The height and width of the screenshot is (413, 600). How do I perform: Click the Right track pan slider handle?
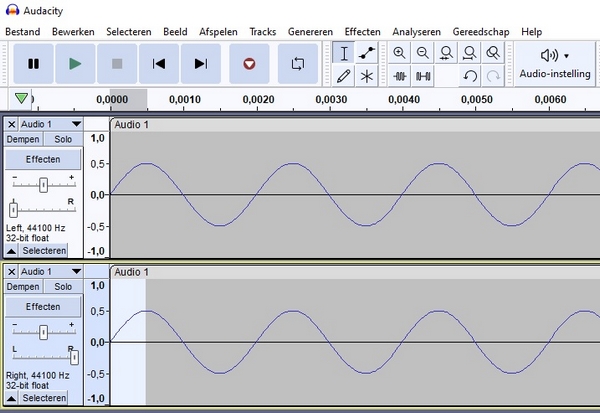pyautogui.click(x=74, y=357)
